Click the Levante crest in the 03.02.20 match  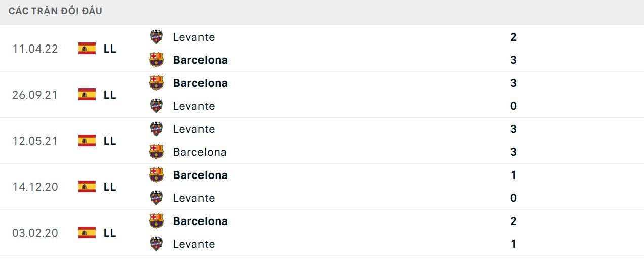coord(156,244)
